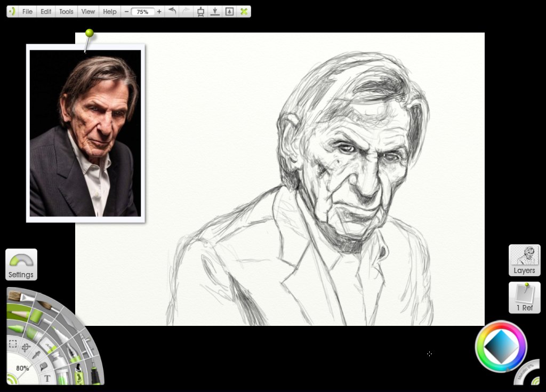Pick a shade in the color diamond
Viewport: 546px width, 392px height.
point(501,347)
